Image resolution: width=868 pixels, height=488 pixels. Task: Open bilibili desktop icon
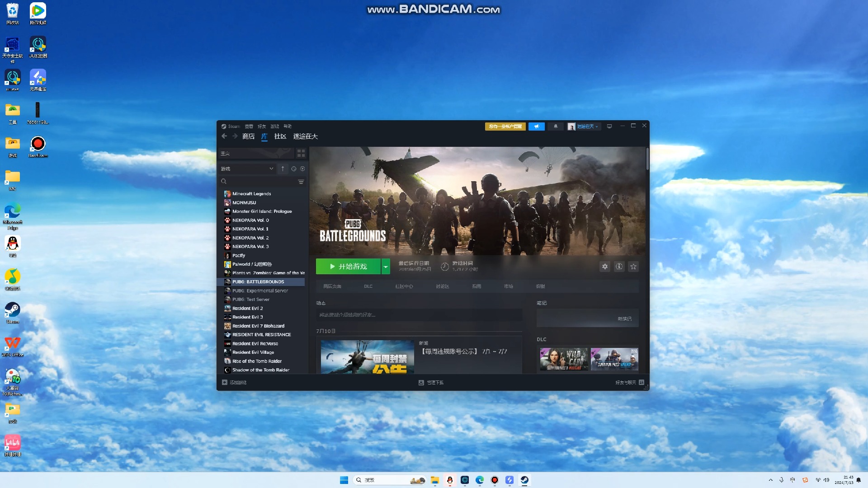(x=13, y=446)
